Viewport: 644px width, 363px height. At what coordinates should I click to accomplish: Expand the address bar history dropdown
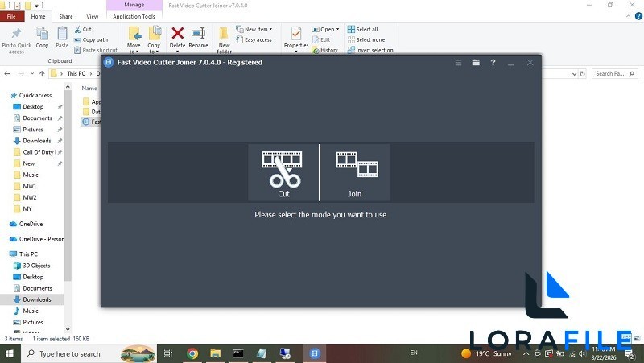coord(574,74)
